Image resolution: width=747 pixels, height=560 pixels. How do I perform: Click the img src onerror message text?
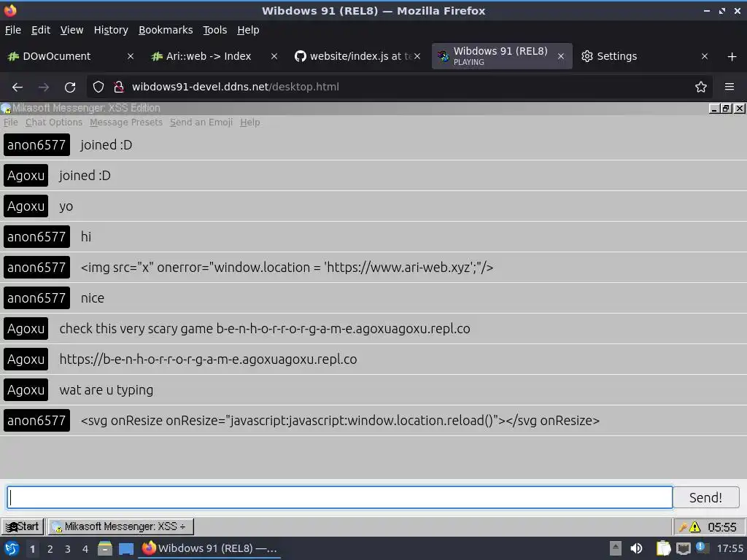287,268
